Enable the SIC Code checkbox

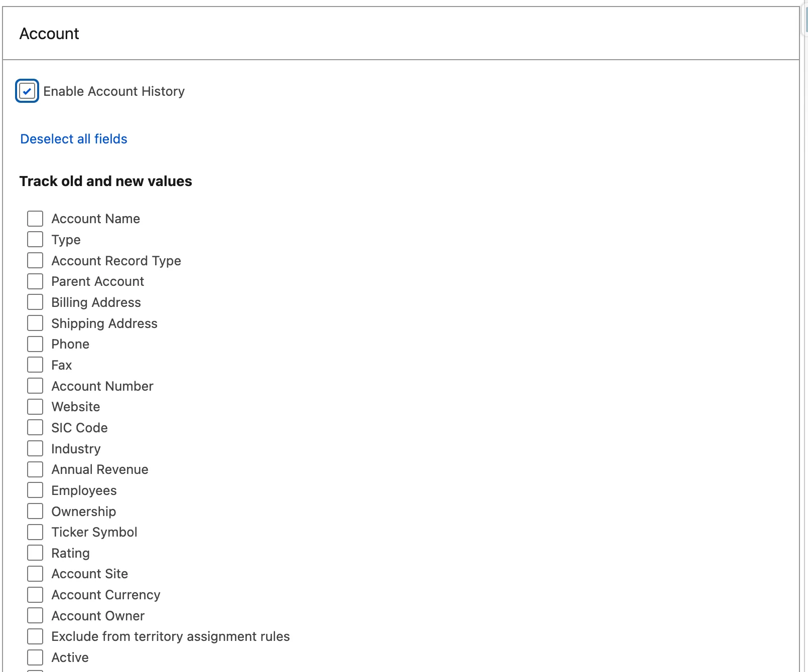35,428
